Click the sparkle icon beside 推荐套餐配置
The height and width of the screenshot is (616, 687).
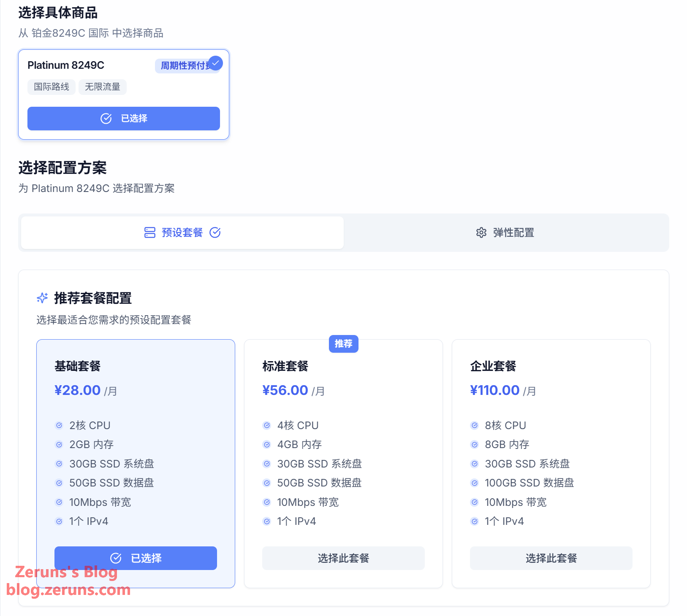(42, 298)
